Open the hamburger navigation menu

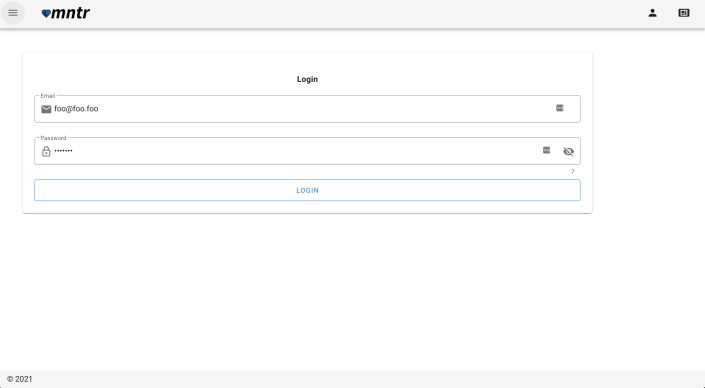pos(13,13)
